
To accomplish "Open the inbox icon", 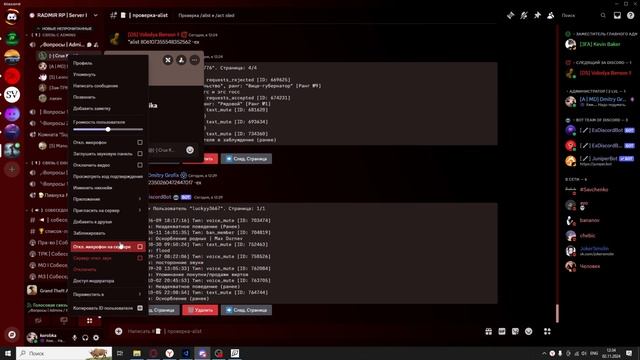I will 617,16.
